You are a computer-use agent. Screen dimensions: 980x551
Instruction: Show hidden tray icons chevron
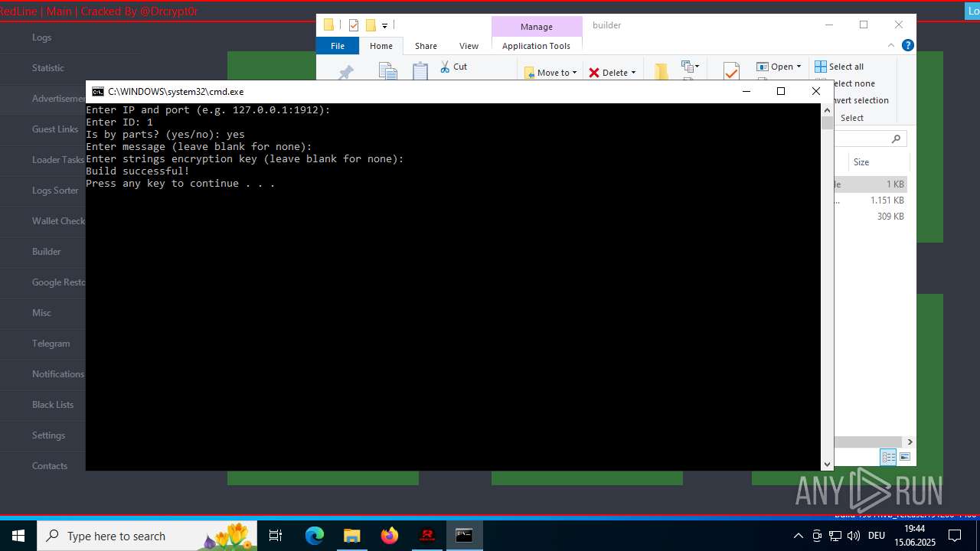[798, 536]
